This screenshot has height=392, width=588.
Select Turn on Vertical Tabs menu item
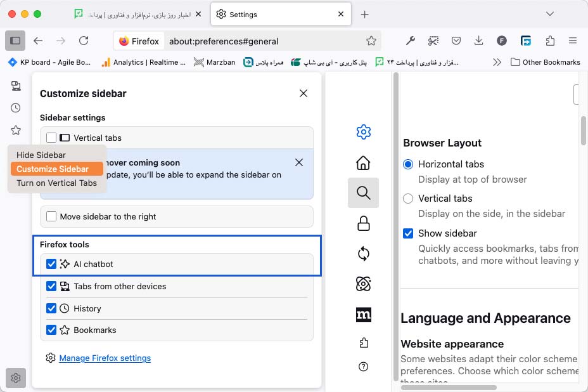pos(56,183)
